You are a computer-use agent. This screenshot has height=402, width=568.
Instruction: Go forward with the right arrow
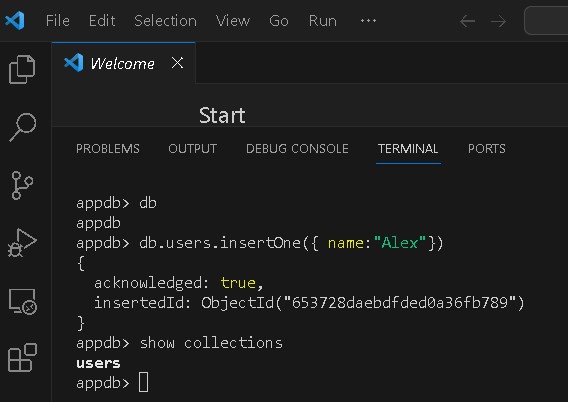pos(498,21)
